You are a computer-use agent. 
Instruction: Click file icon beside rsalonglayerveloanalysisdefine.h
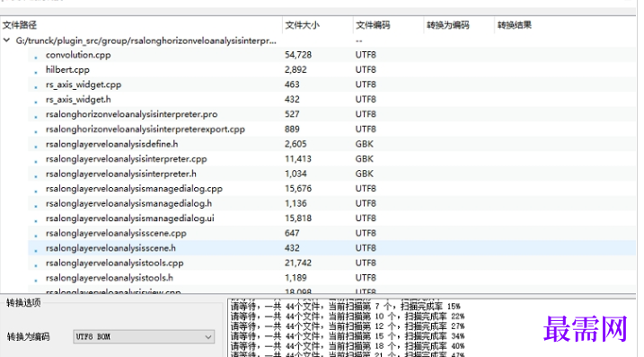(x=36, y=146)
